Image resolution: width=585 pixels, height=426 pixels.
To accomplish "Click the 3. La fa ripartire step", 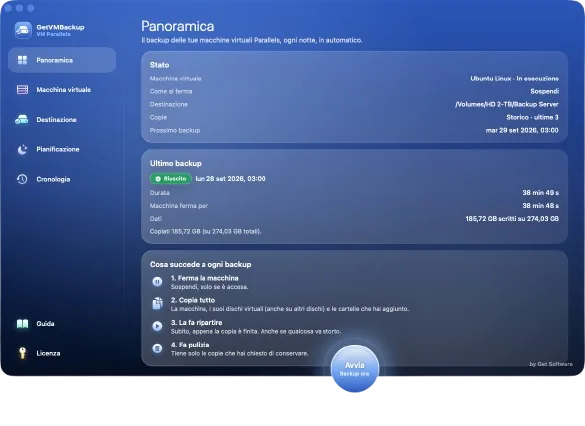I will coord(196,322).
